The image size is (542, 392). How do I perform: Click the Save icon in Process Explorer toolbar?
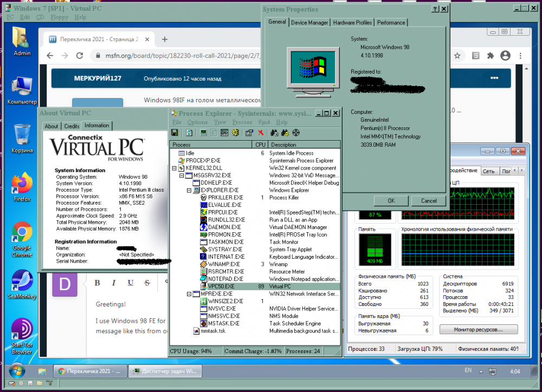click(x=175, y=133)
